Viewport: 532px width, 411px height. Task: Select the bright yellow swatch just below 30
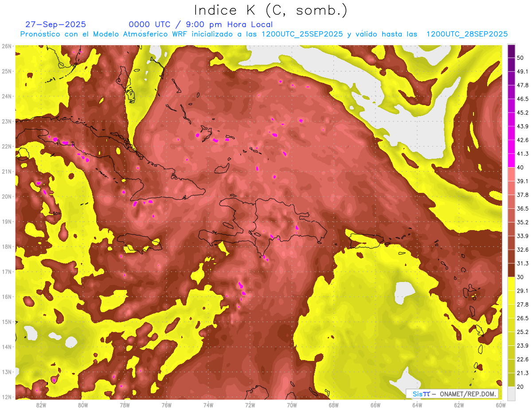pos(511,284)
